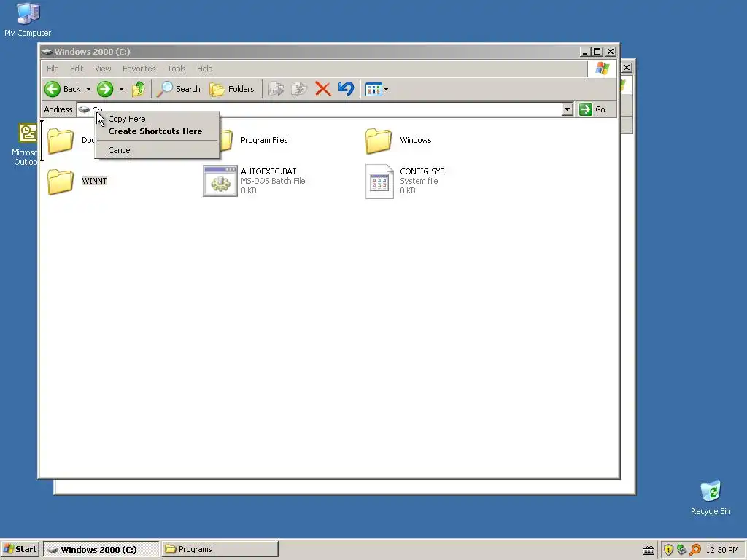
Task: Click the Go button
Action: tap(592, 109)
